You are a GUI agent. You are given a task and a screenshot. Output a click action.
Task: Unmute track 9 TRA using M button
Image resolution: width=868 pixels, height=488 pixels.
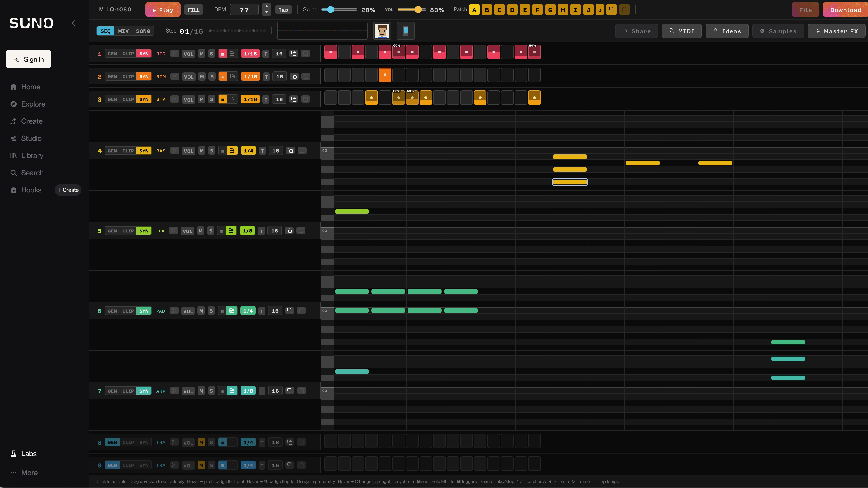coord(201,465)
